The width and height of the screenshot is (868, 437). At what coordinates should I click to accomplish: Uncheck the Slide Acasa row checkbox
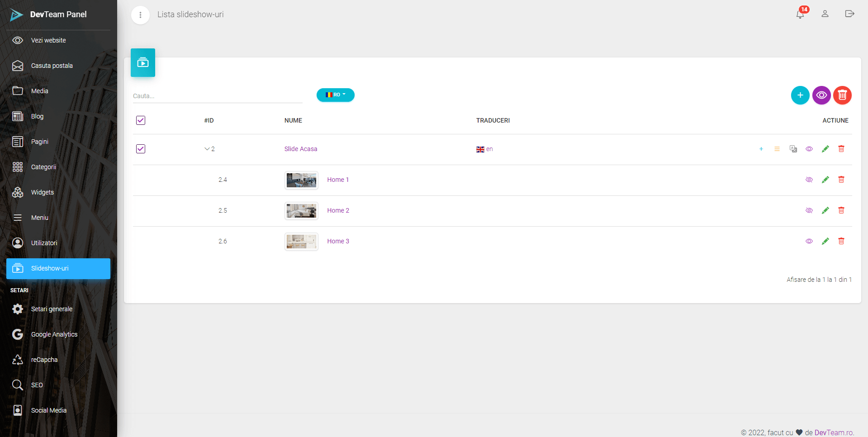pos(141,149)
